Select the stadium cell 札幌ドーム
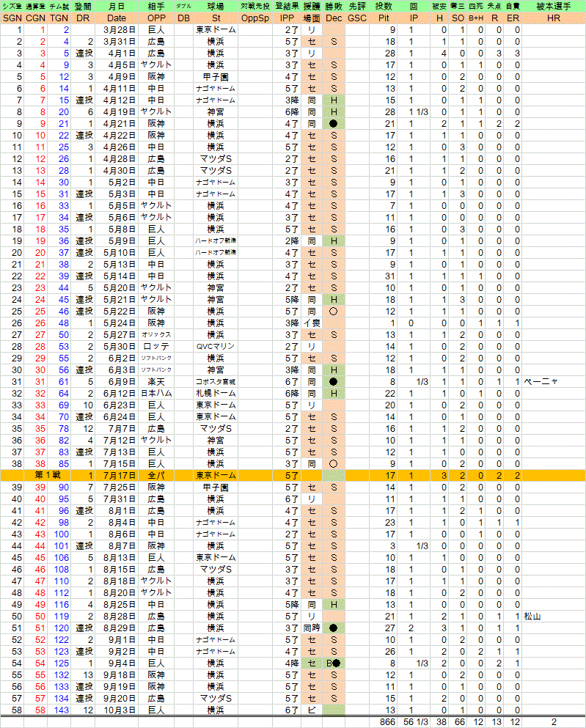 tap(216, 393)
